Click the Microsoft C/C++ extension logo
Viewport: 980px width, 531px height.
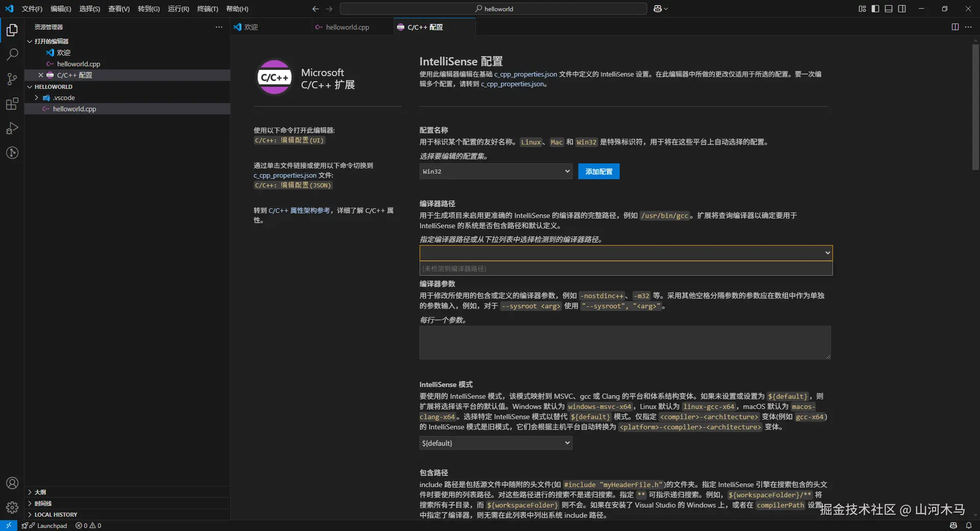[x=274, y=78]
